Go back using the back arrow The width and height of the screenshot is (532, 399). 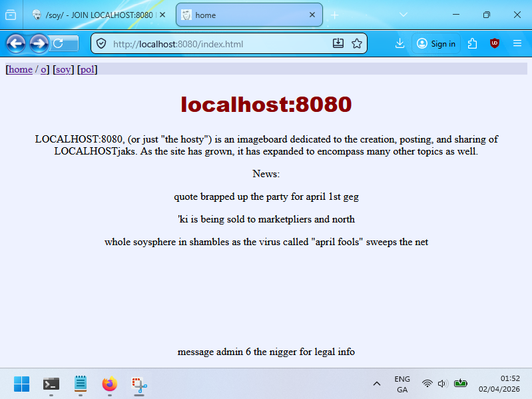[16, 44]
